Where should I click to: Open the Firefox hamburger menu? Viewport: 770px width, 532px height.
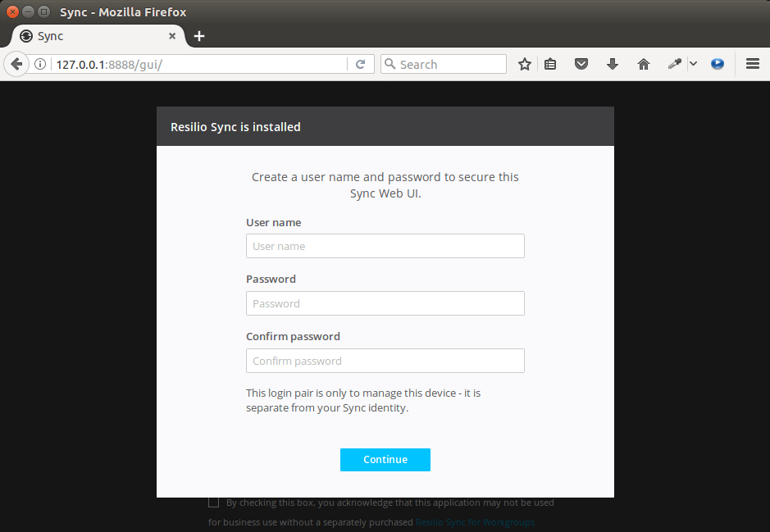752,64
